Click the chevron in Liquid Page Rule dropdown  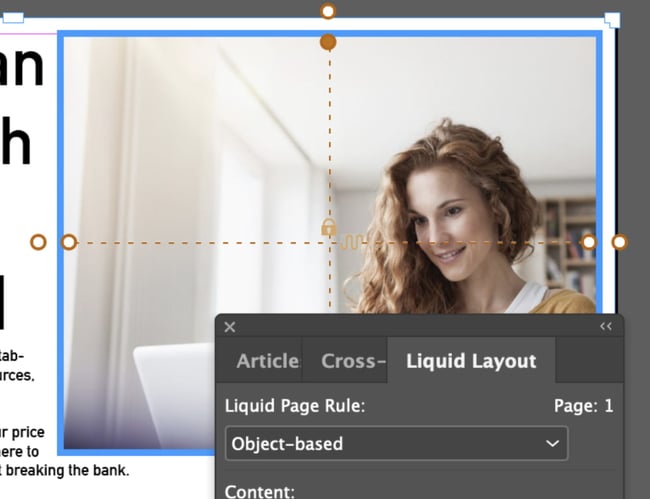pyautogui.click(x=551, y=443)
